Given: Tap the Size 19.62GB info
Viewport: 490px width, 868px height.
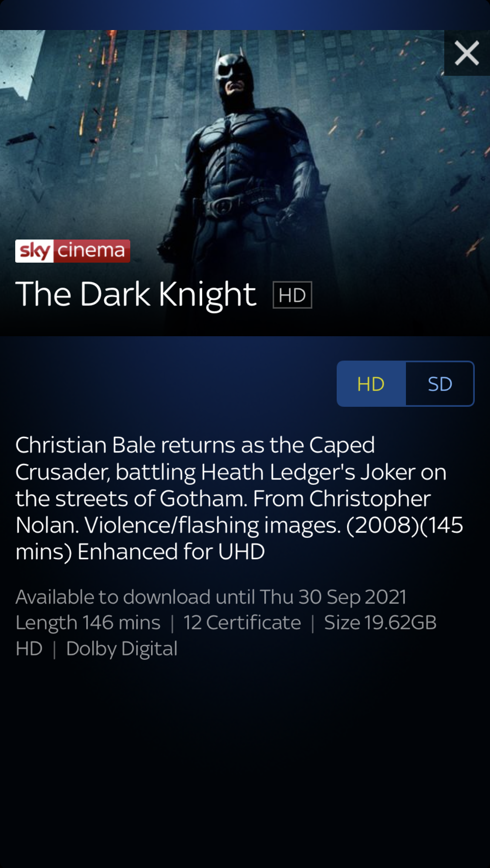Looking at the screenshot, I should coord(380,623).
